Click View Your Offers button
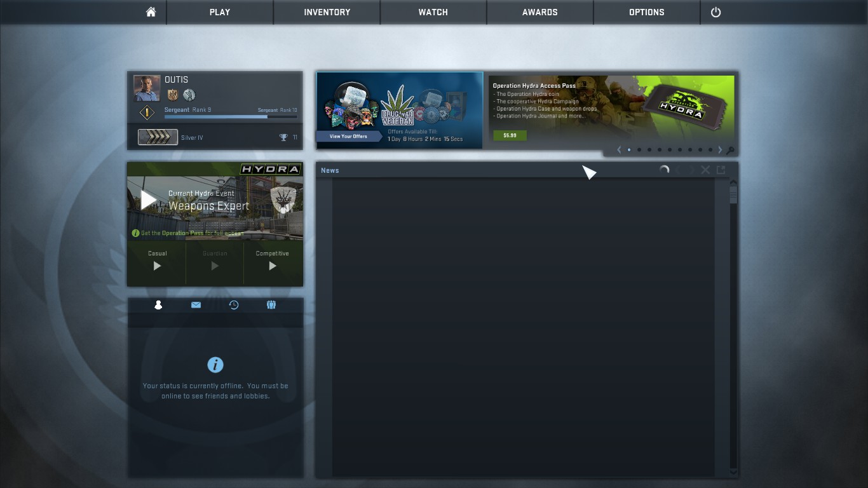This screenshot has width=868, height=488. 348,136
